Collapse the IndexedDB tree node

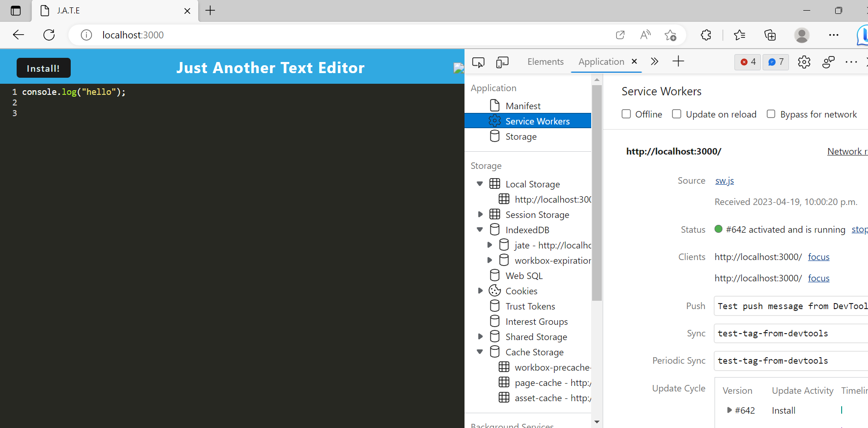[480, 230]
